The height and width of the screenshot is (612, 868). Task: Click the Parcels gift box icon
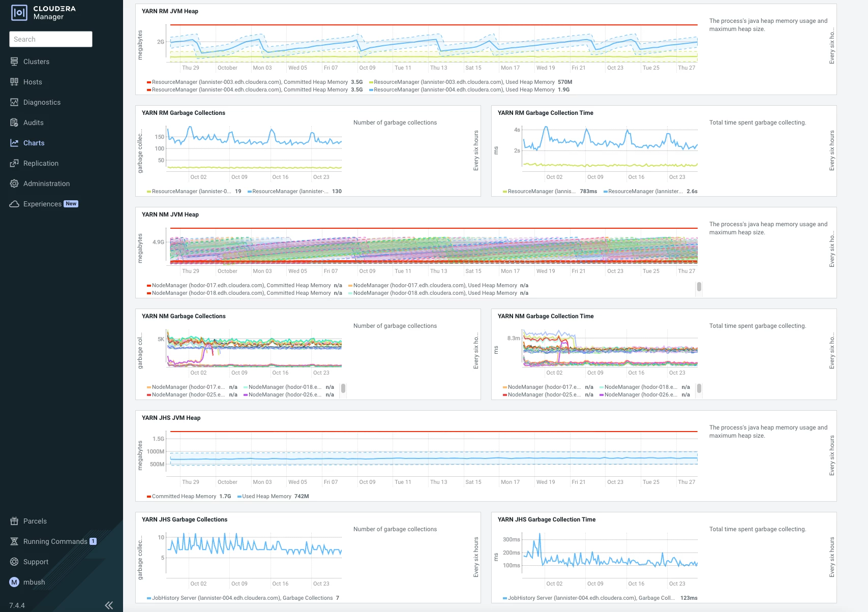click(14, 521)
